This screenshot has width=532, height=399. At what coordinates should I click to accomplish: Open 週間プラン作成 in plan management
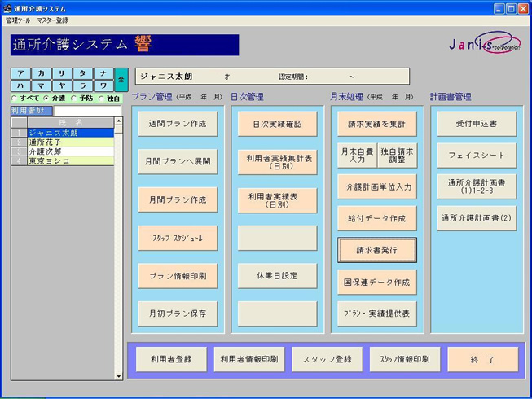(177, 124)
